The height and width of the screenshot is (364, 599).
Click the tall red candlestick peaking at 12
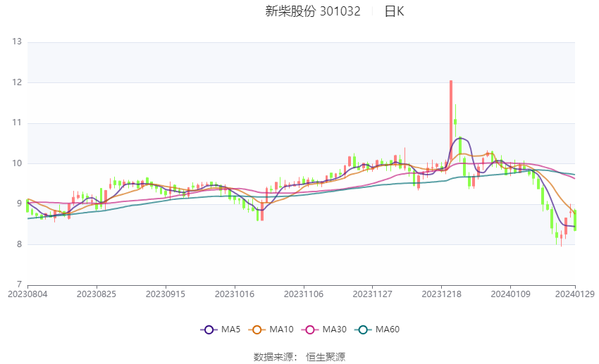point(451,120)
